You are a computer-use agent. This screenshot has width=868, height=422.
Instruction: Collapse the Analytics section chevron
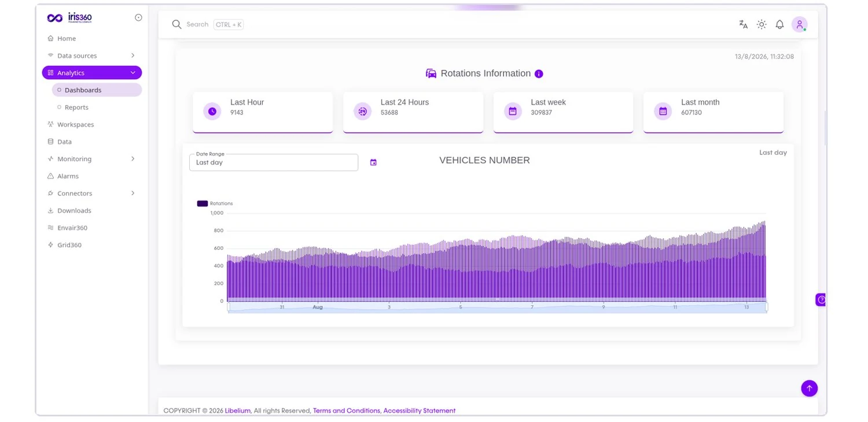tap(133, 73)
